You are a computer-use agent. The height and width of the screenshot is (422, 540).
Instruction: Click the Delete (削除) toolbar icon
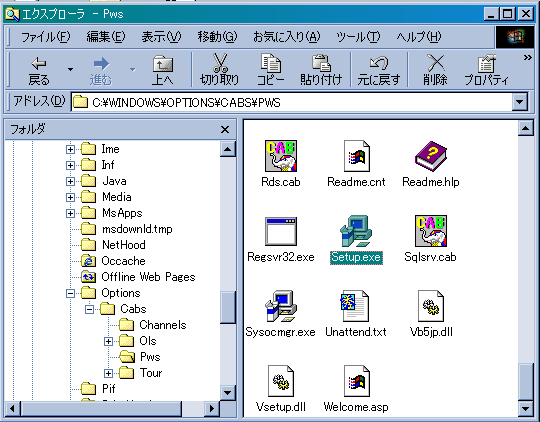tap(435, 63)
